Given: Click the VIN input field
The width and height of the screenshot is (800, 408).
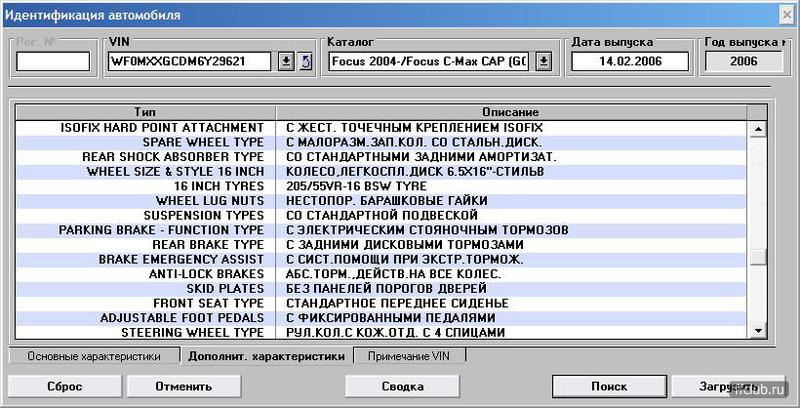Looking at the screenshot, I should [x=190, y=62].
